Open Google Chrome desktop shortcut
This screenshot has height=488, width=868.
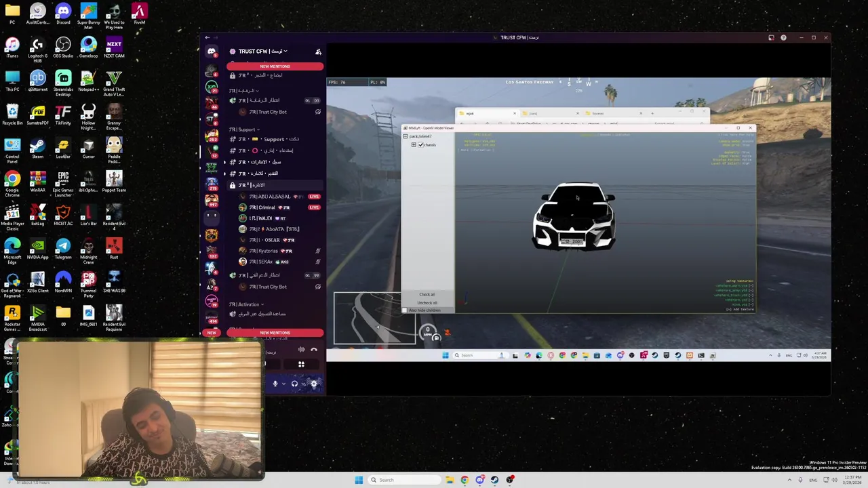[x=12, y=183]
